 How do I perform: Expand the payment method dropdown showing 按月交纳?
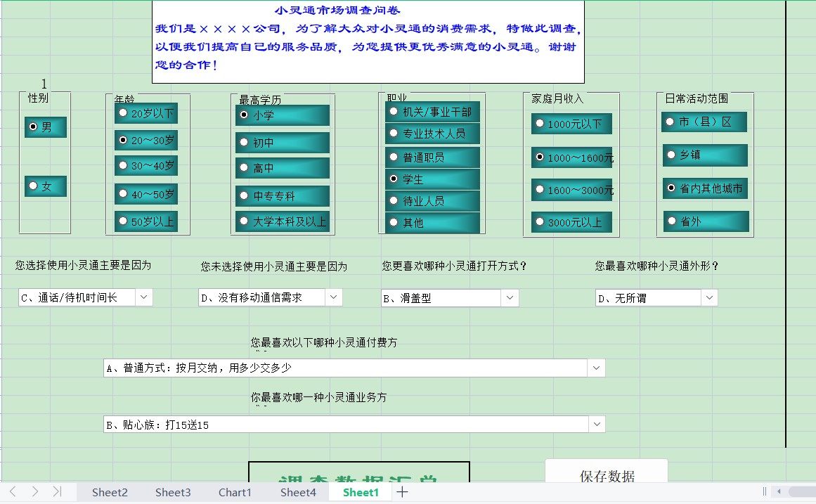(x=597, y=367)
